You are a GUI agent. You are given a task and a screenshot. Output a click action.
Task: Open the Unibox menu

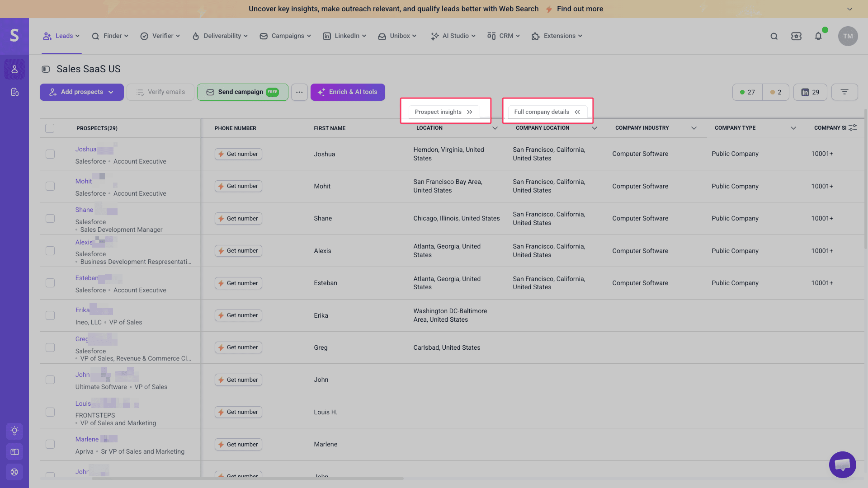coord(397,36)
